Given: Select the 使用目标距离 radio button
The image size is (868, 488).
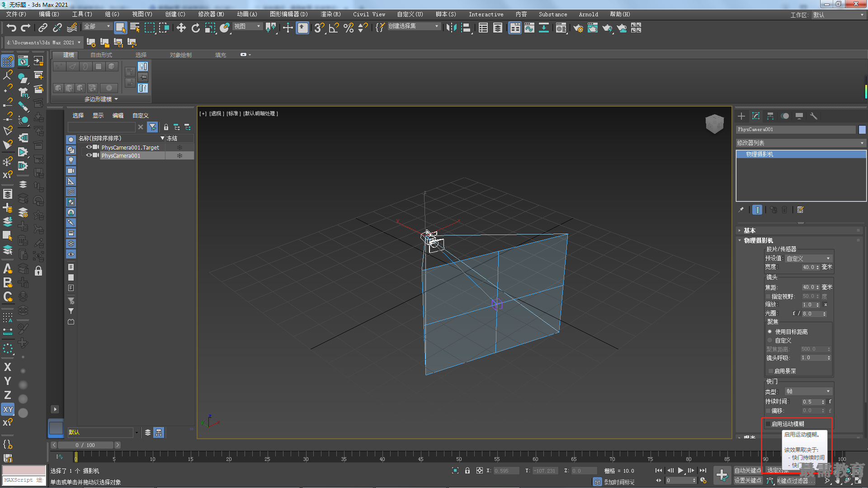Looking at the screenshot, I should [x=770, y=332].
